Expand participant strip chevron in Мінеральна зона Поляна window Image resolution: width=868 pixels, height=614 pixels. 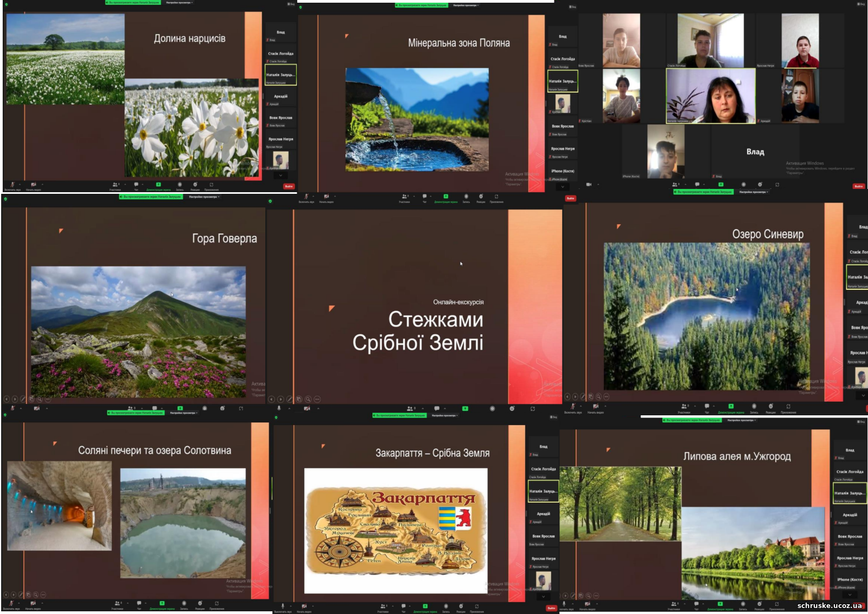(x=563, y=186)
